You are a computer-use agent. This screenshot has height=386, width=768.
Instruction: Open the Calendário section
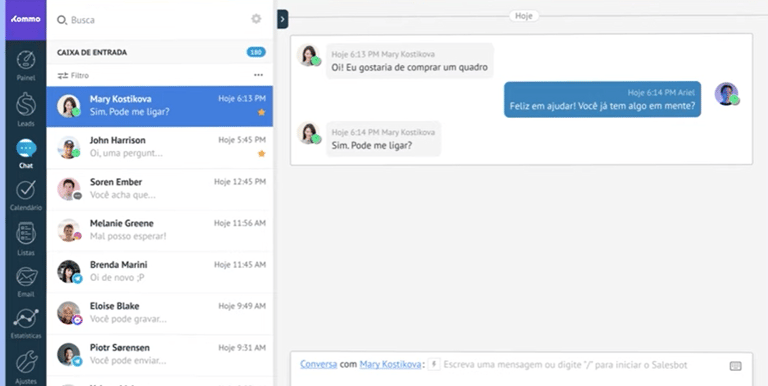click(26, 195)
